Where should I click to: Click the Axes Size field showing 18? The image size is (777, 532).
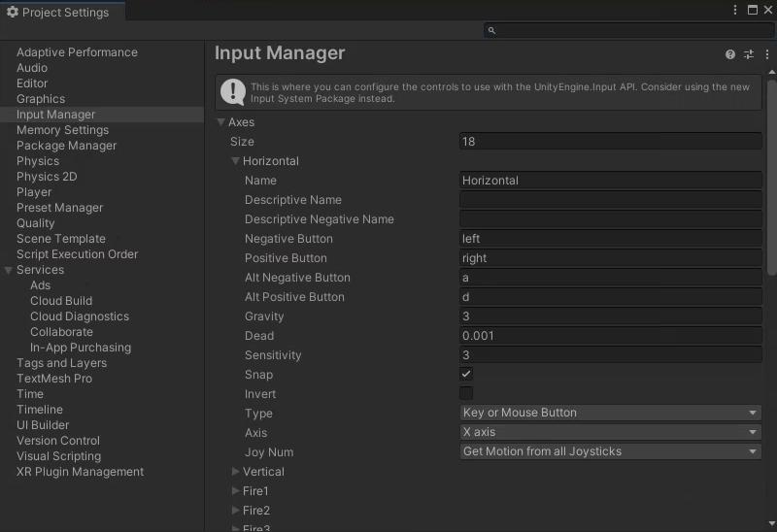pyautogui.click(x=611, y=142)
